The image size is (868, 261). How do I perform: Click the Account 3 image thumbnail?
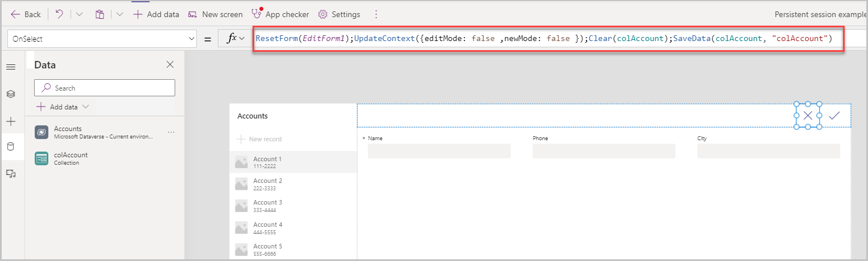[241, 206]
